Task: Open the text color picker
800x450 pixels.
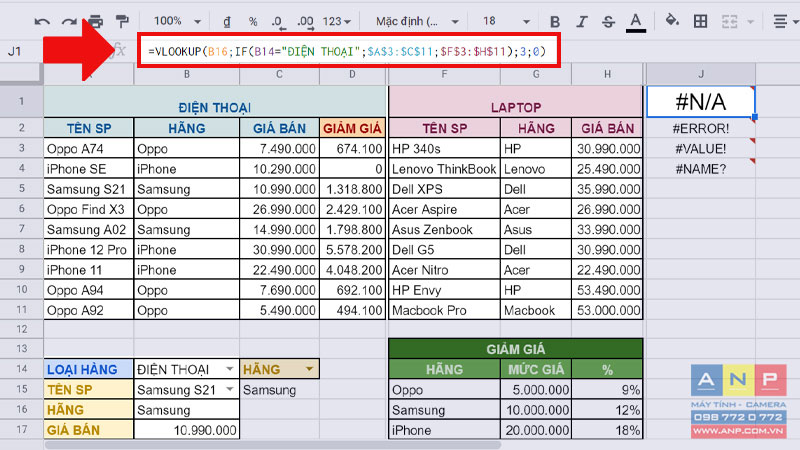Action: pos(635,22)
